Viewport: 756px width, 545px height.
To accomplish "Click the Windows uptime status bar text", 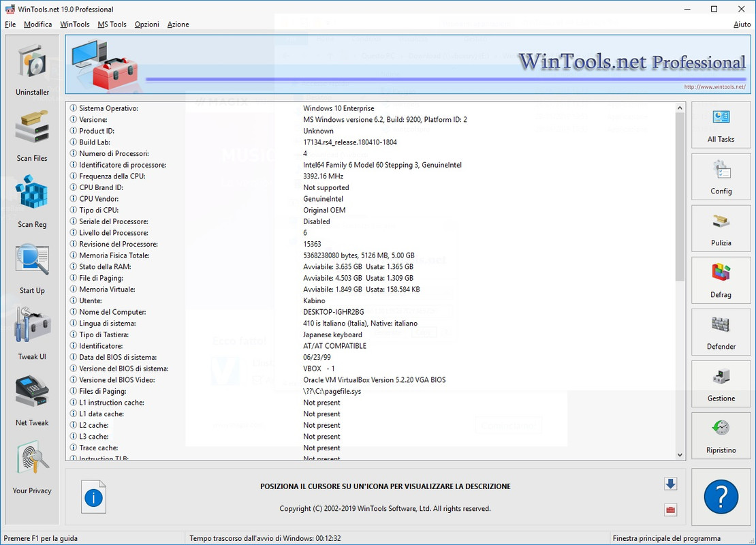I will click(265, 538).
